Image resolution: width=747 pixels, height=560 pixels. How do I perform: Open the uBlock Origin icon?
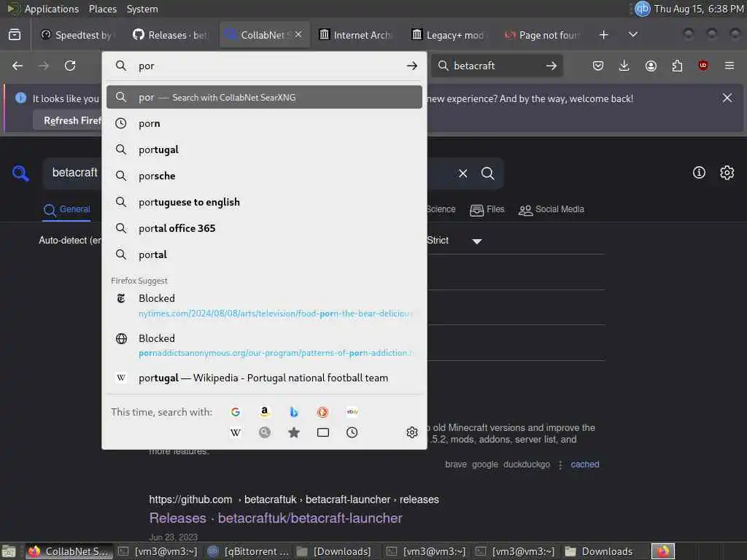[x=703, y=66]
